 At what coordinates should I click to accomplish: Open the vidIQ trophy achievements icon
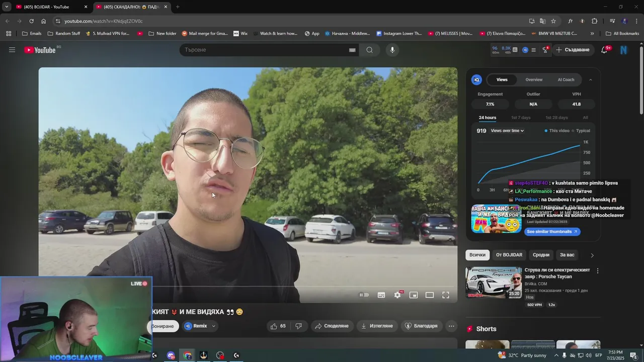[x=545, y=50]
